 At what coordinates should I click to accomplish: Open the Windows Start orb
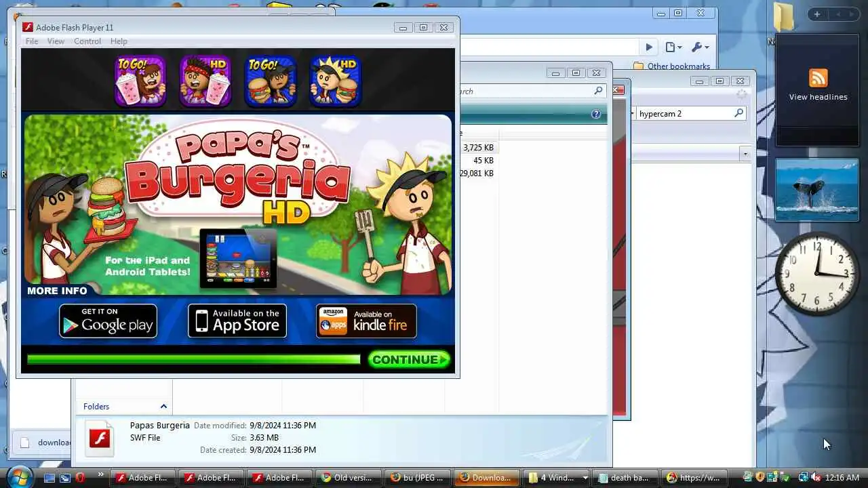[19, 476]
